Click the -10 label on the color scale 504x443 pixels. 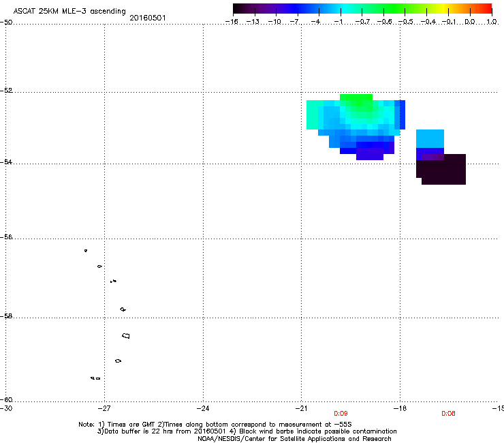(x=274, y=22)
